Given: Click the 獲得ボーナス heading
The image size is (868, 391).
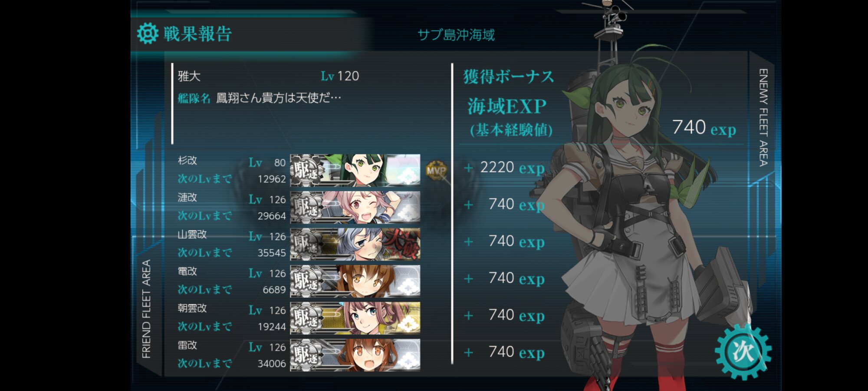Looking at the screenshot, I should click(509, 76).
